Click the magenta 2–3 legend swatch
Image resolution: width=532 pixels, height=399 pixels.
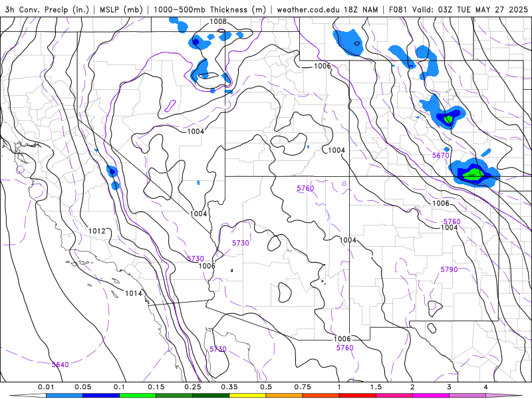click(431, 396)
